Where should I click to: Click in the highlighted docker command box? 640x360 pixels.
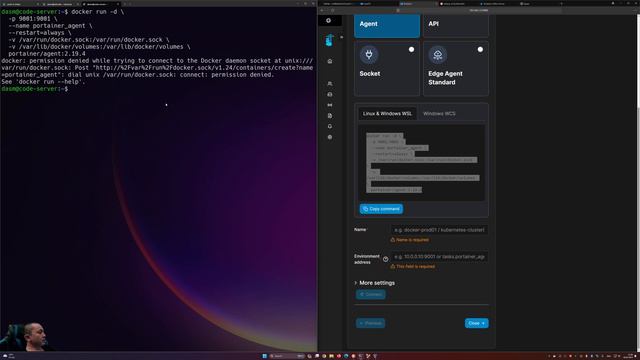422,162
